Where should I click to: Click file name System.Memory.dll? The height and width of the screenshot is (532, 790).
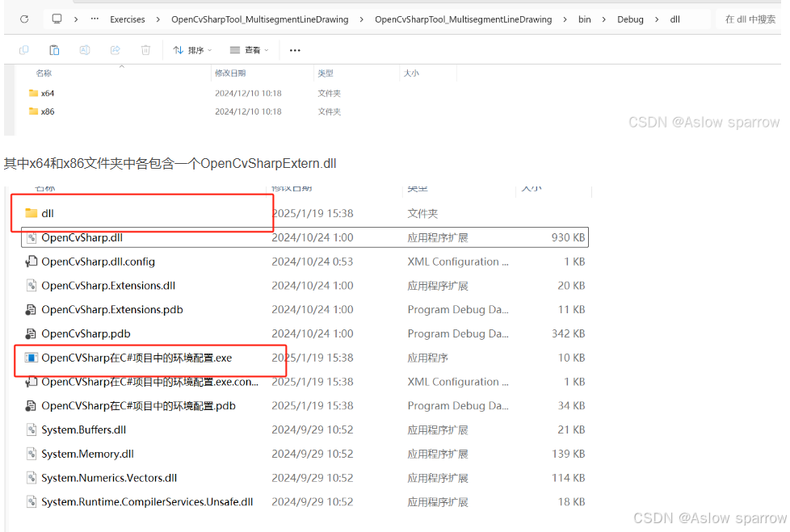coord(88,454)
